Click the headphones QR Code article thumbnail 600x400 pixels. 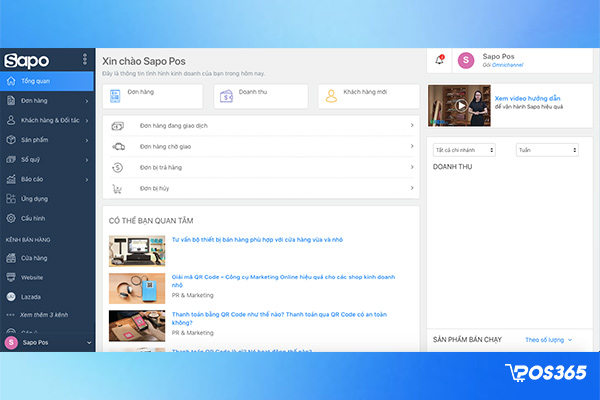[x=137, y=288]
